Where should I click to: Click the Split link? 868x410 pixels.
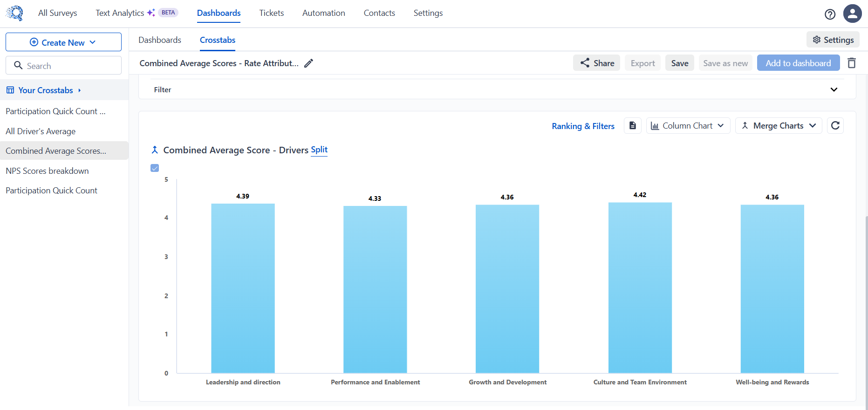pos(319,150)
